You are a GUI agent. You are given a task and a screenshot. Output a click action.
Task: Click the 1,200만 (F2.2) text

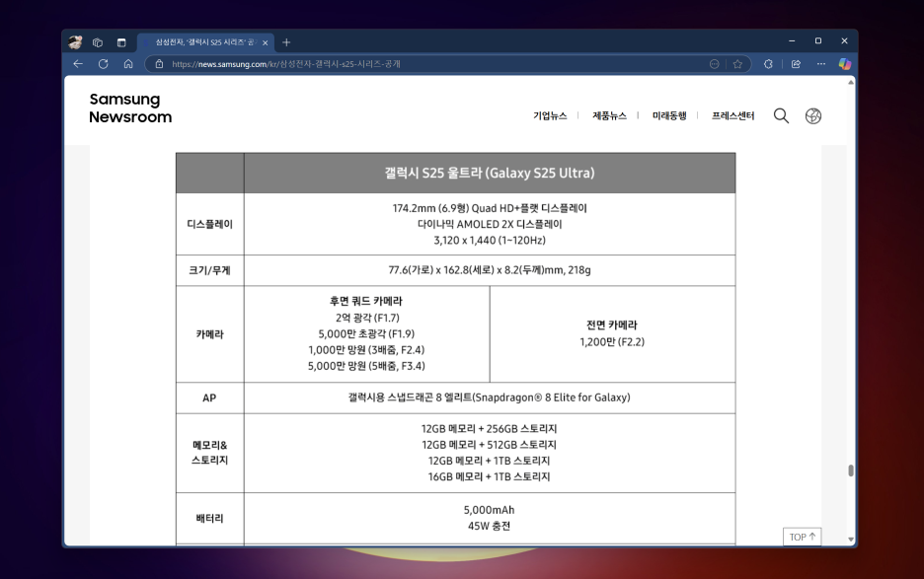(x=612, y=341)
